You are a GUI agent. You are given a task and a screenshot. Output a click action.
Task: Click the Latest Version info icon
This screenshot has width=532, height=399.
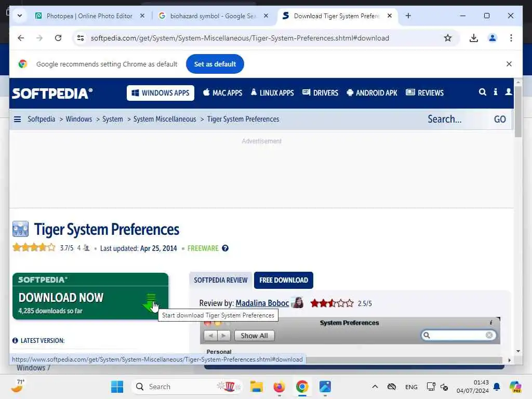[x=15, y=341]
